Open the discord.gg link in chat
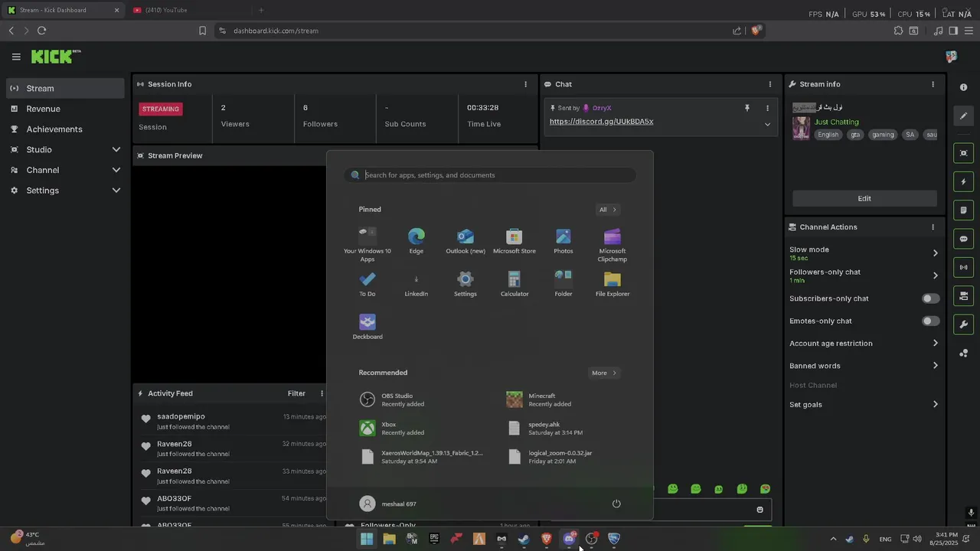The image size is (980, 551). [601, 122]
